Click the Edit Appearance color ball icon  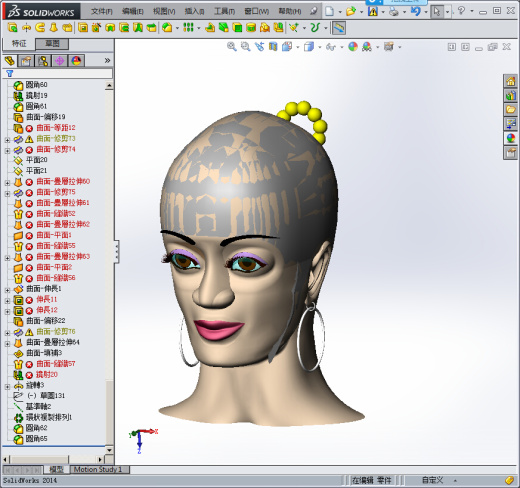point(353,47)
